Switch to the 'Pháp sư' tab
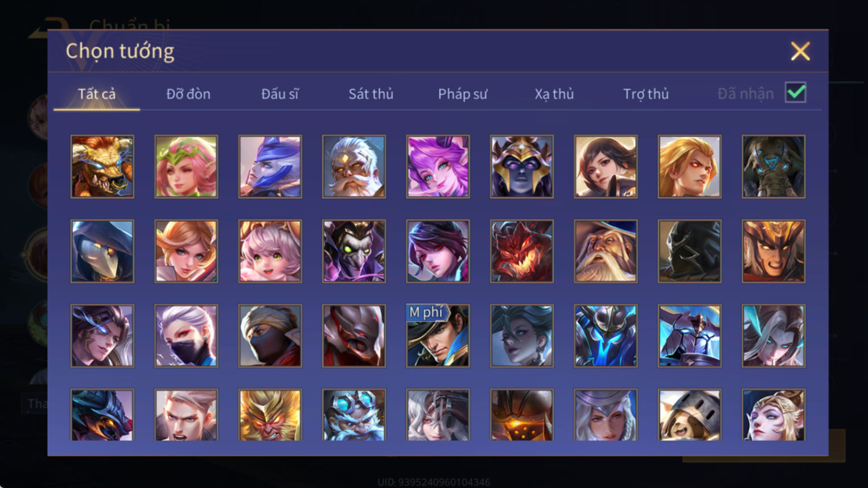The height and width of the screenshot is (488, 868). coord(463,94)
